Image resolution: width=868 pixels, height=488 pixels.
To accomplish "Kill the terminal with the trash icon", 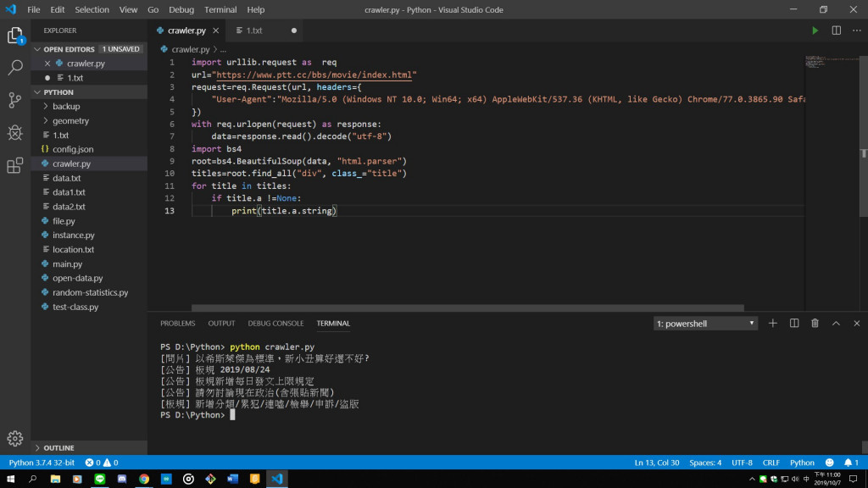I will [815, 323].
